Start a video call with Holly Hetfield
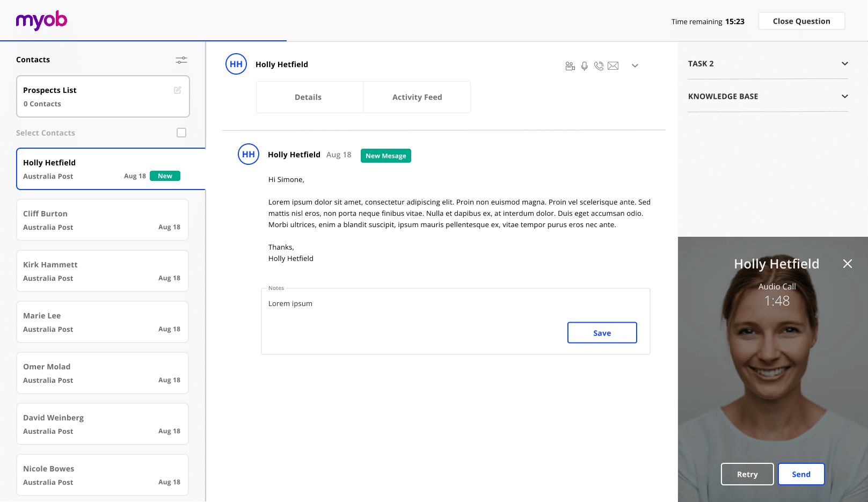This screenshot has height=502, width=868. (570, 66)
